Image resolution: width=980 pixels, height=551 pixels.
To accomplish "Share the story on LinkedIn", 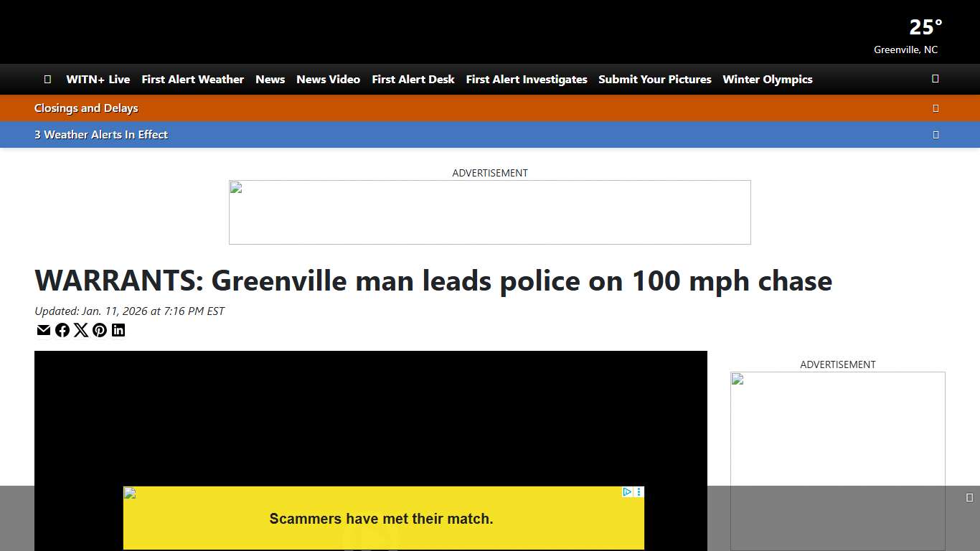I will point(118,330).
